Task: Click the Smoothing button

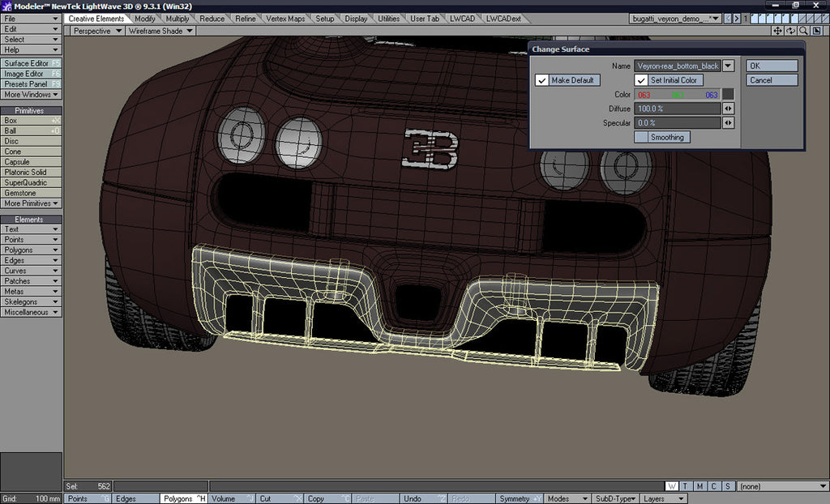Action: (x=661, y=137)
